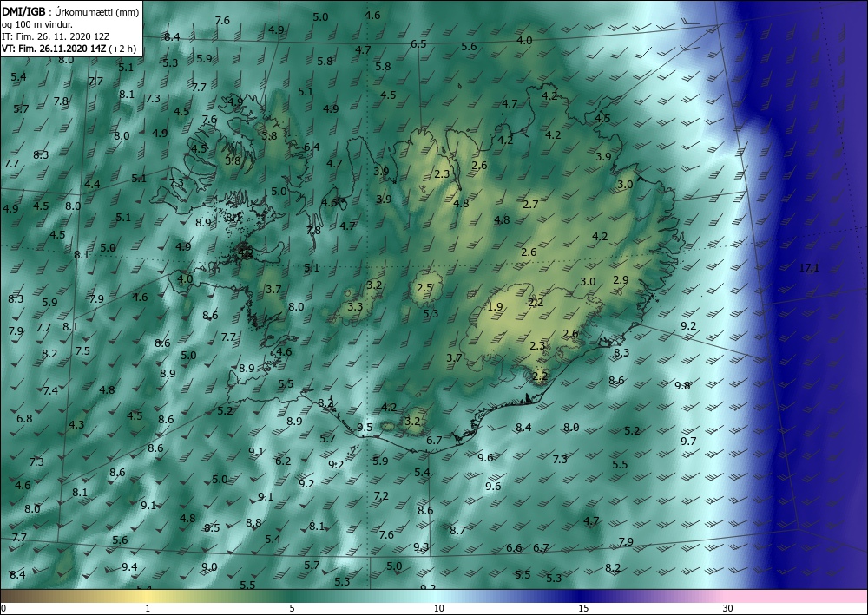
Task: Click the 17.1 value over the eastern sea
Action: point(809,268)
